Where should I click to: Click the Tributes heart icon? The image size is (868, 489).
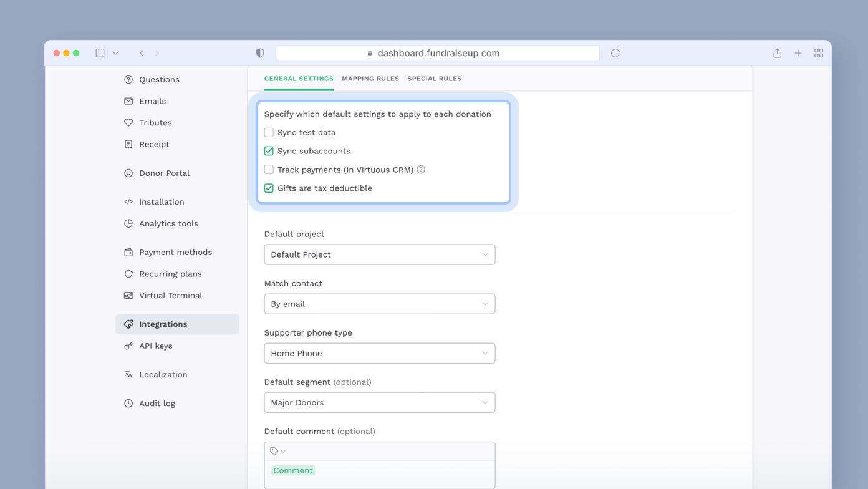(128, 122)
